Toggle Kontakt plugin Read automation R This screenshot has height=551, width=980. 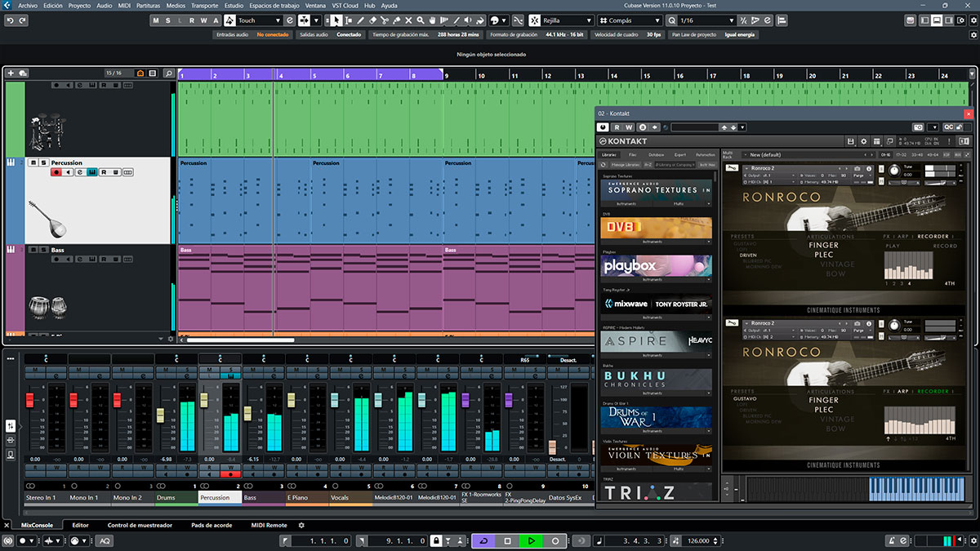coord(617,127)
